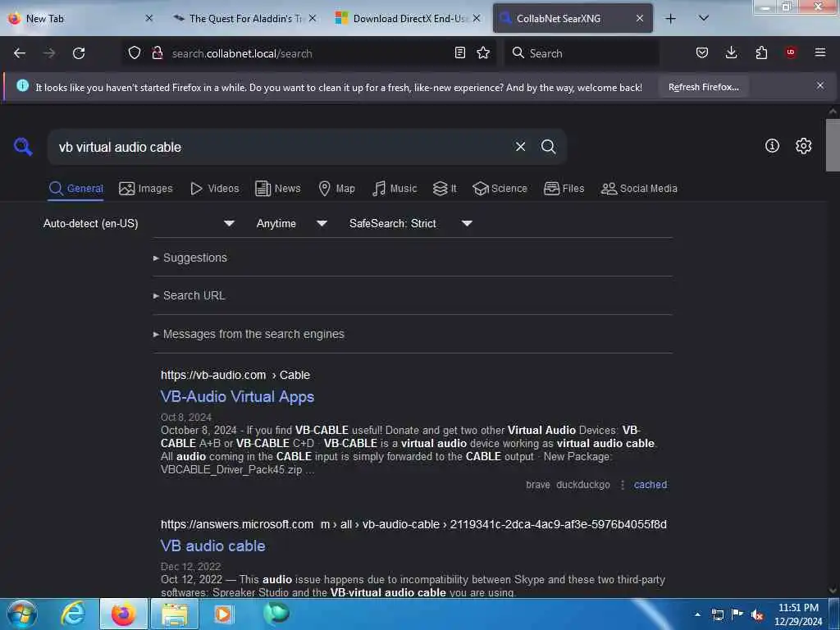Select the Videos search category
Image resolution: width=840 pixels, height=630 pixels.
click(214, 189)
